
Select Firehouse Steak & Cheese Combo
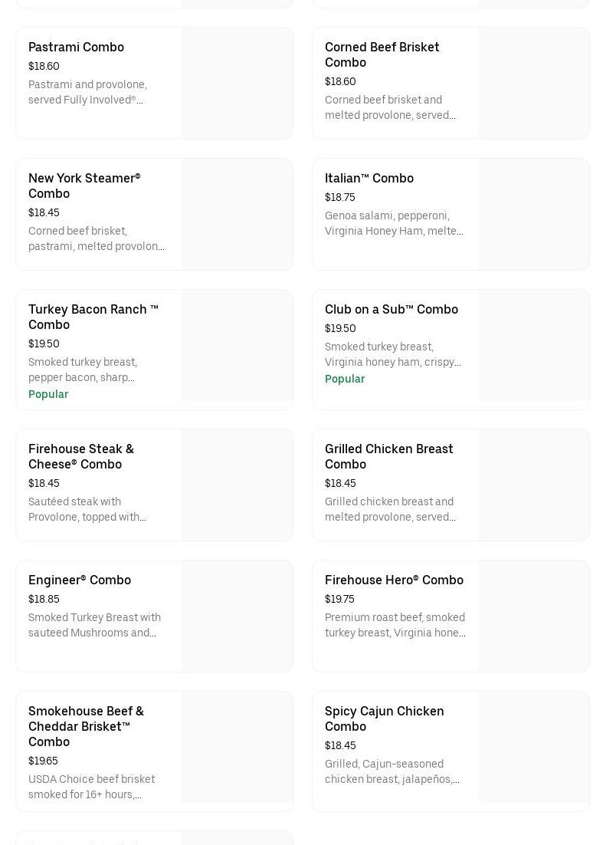pos(80,456)
